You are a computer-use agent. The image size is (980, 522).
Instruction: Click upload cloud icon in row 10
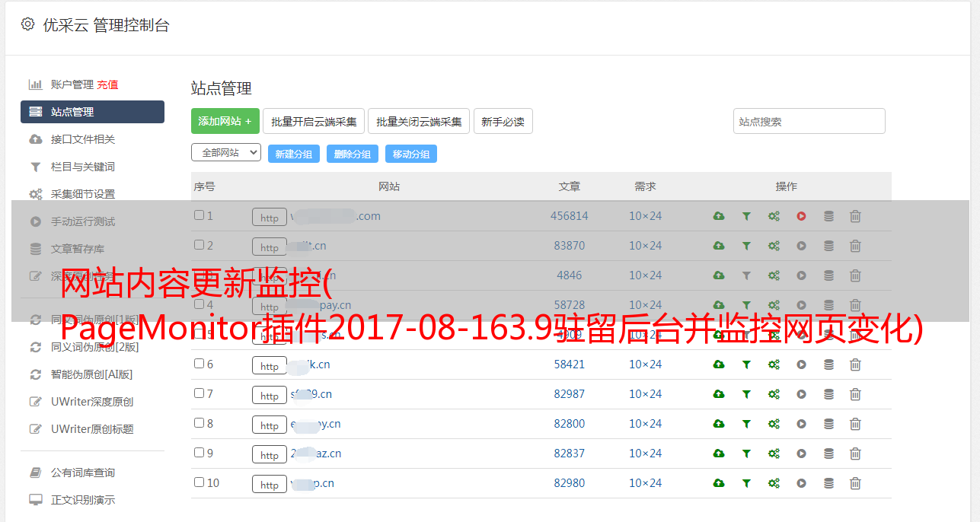tap(718, 483)
